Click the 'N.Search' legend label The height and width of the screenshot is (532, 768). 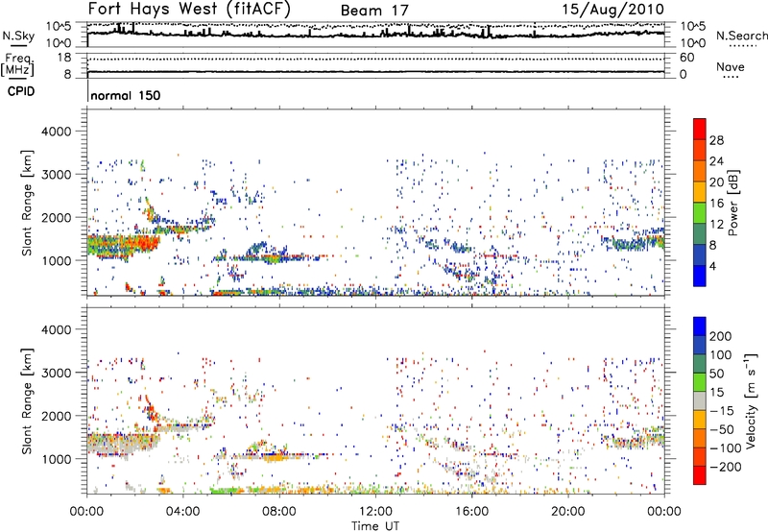741,36
